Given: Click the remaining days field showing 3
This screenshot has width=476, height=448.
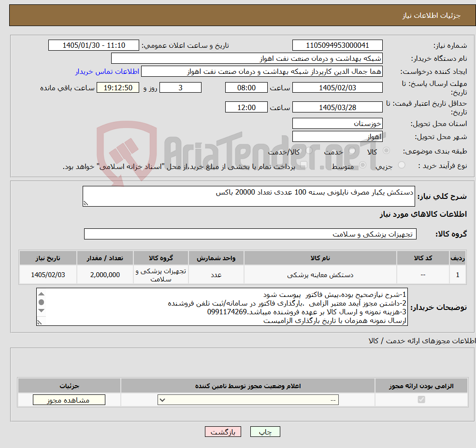Looking at the screenshot, I should pos(180,88).
